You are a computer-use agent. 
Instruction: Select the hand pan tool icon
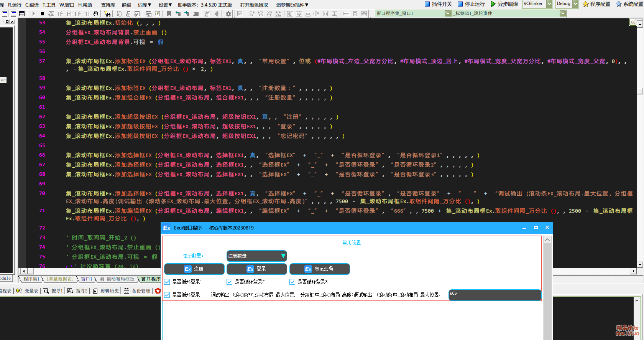pos(95,14)
